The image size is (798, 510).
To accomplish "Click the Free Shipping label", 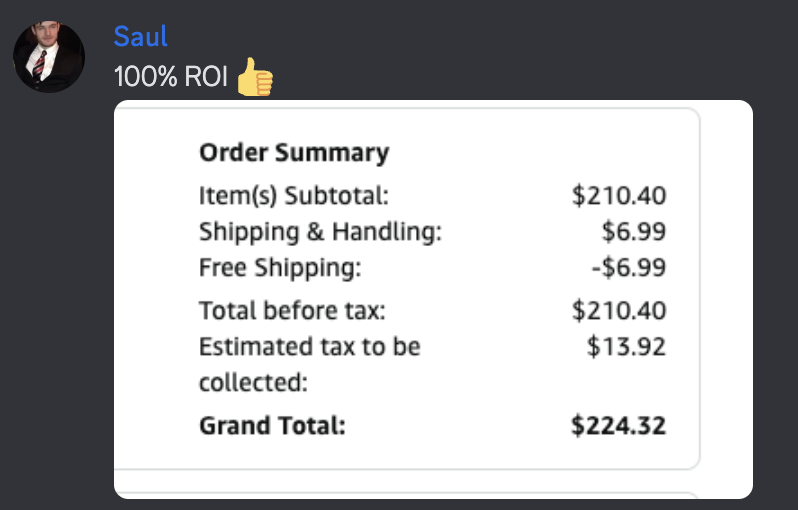I will pyautogui.click(x=279, y=268).
